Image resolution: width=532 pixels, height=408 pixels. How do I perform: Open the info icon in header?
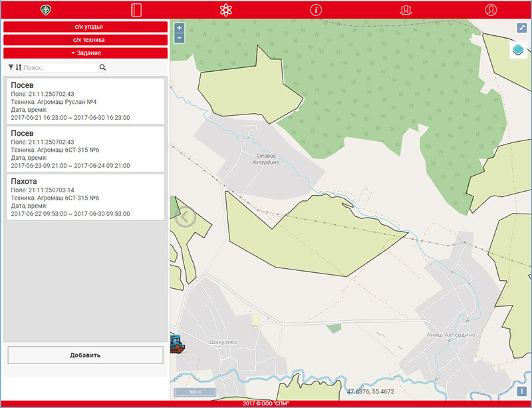pyautogui.click(x=316, y=10)
